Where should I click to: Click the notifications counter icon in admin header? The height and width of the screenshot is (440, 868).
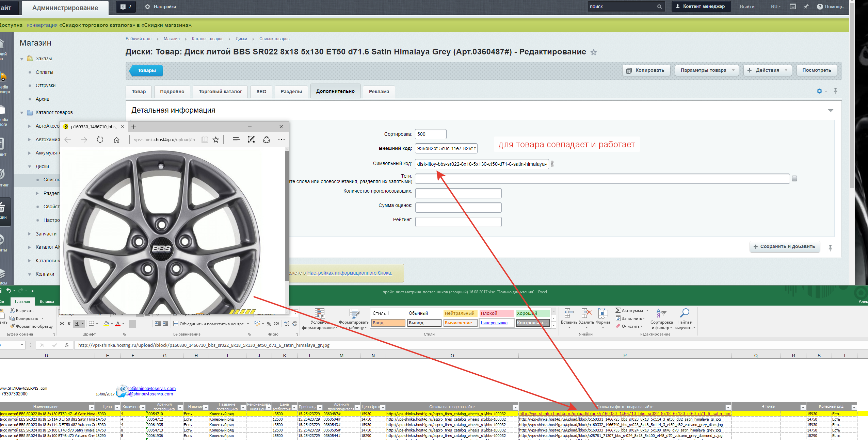pos(126,6)
